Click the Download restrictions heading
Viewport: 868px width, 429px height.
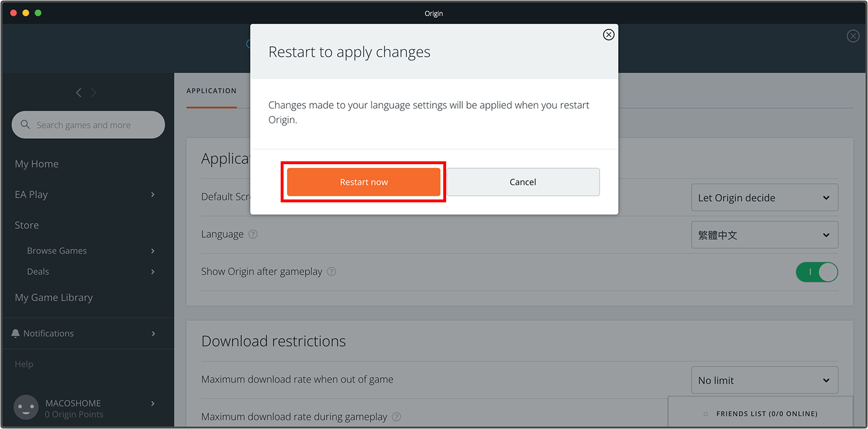(x=274, y=341)
